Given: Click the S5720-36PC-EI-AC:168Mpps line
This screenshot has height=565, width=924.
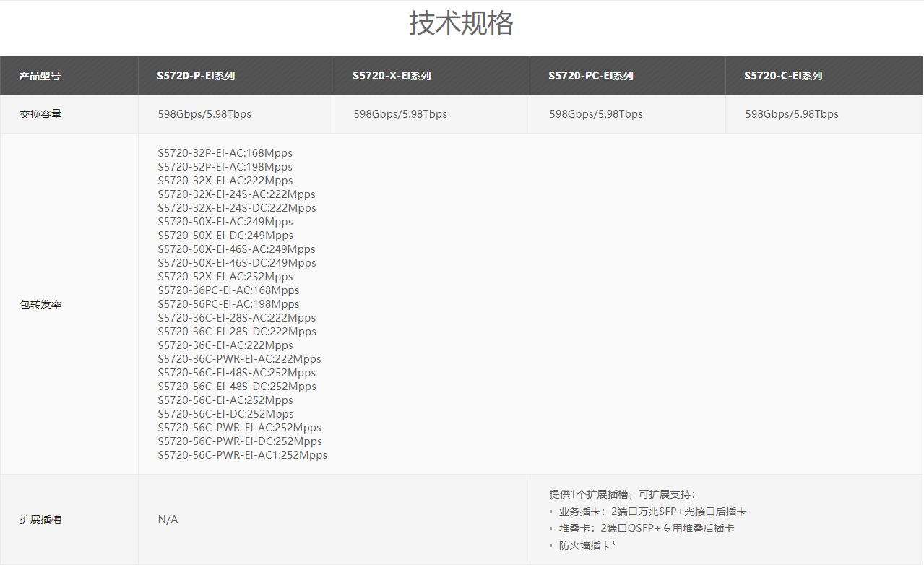Looking at the screenshot, I should [x=228, y=290].
